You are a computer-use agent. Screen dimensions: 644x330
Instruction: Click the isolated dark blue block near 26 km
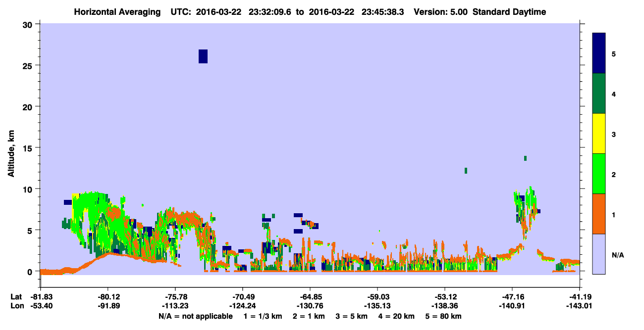click(x=203, y=56)
